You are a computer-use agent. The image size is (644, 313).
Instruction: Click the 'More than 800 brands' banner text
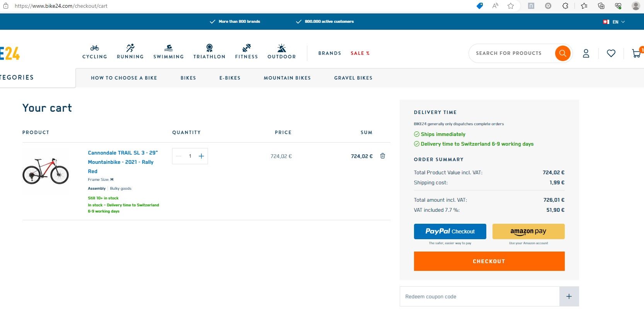(x=239, y=22)
